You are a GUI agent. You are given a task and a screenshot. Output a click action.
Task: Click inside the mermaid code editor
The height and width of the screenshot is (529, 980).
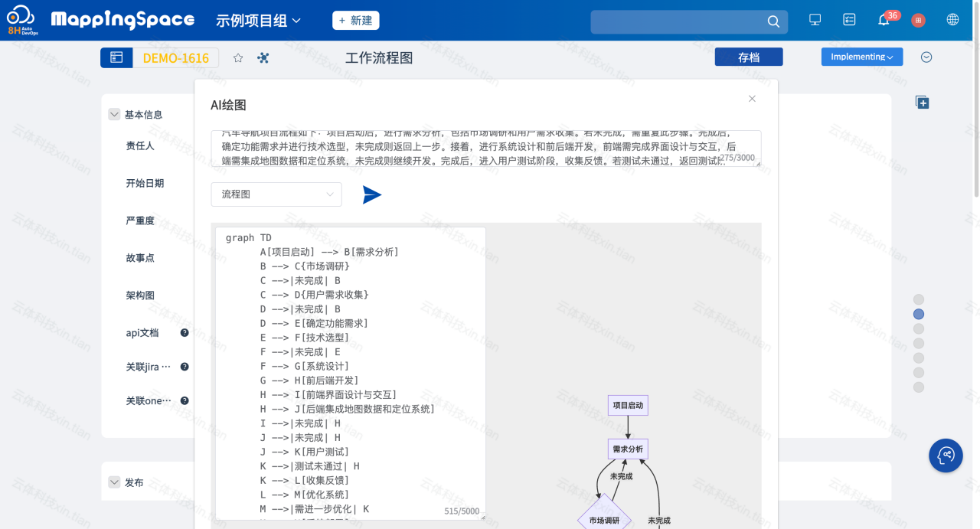click(351, 374)
